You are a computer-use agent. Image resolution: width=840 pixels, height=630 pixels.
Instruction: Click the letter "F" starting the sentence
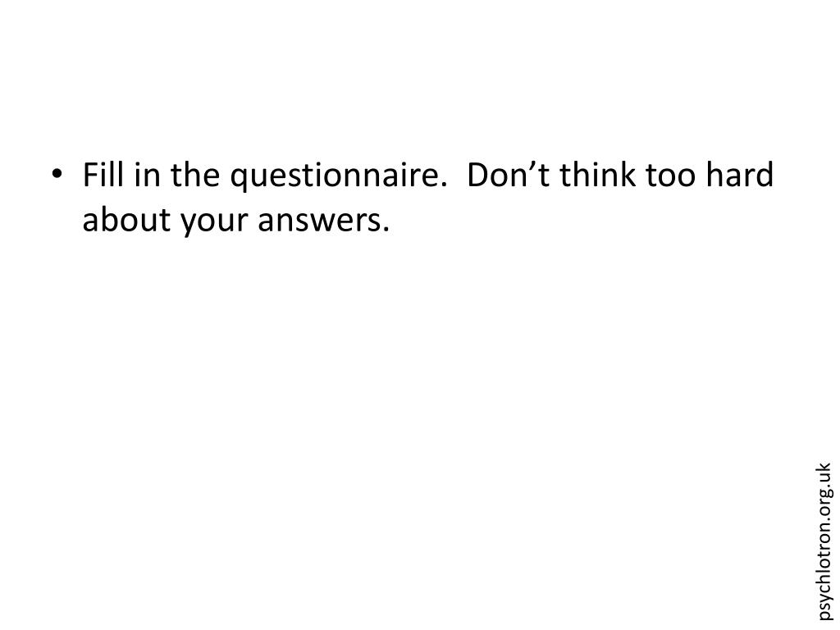[x=90, y=175]
